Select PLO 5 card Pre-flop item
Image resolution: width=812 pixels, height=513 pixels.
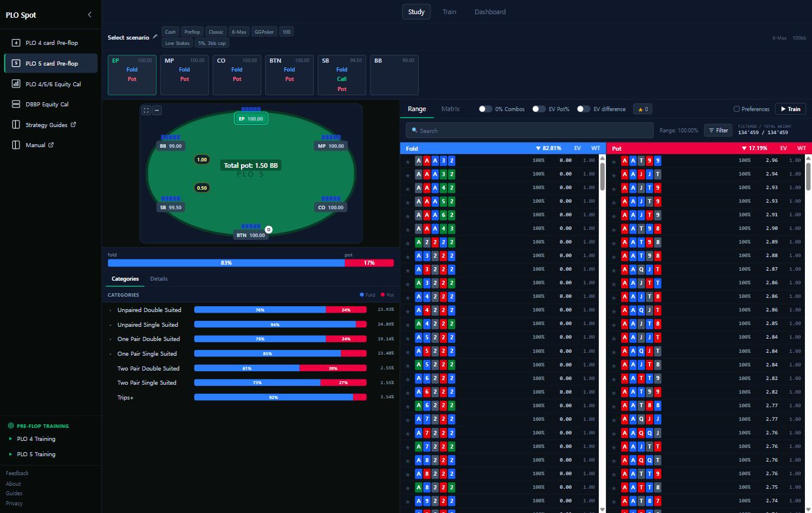(51, 63)
